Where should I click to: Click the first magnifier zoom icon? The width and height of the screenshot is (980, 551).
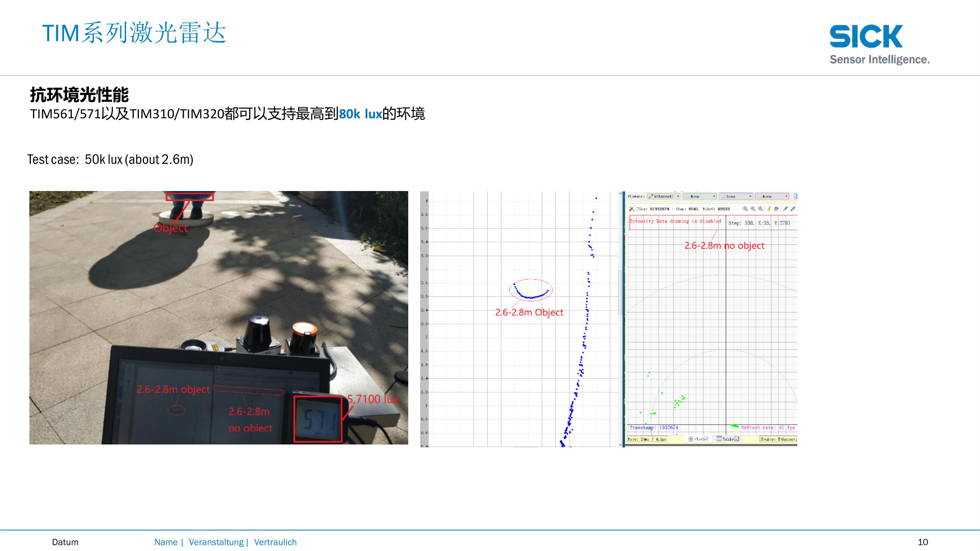point(745,209)
